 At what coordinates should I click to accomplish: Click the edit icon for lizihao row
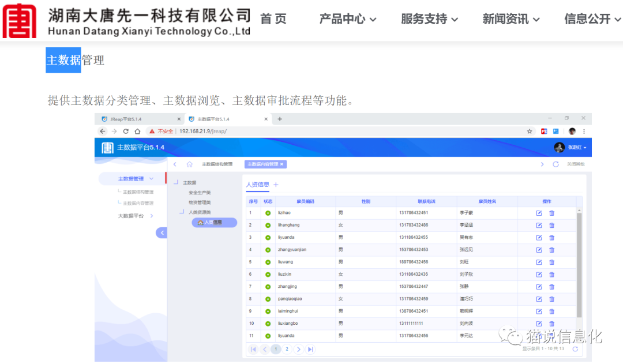click(539, 213)
